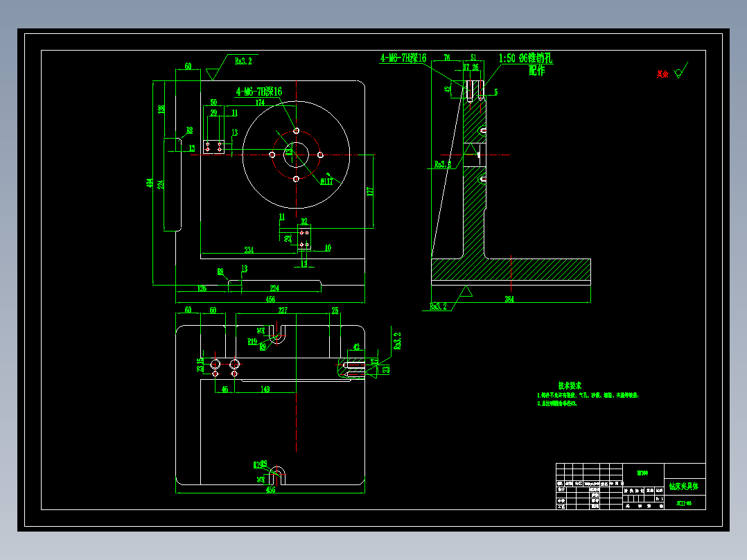This screenshot has width=747, height=560.
Task: Click the Ra3.2 label at top of front view
Action: (243, 61)
